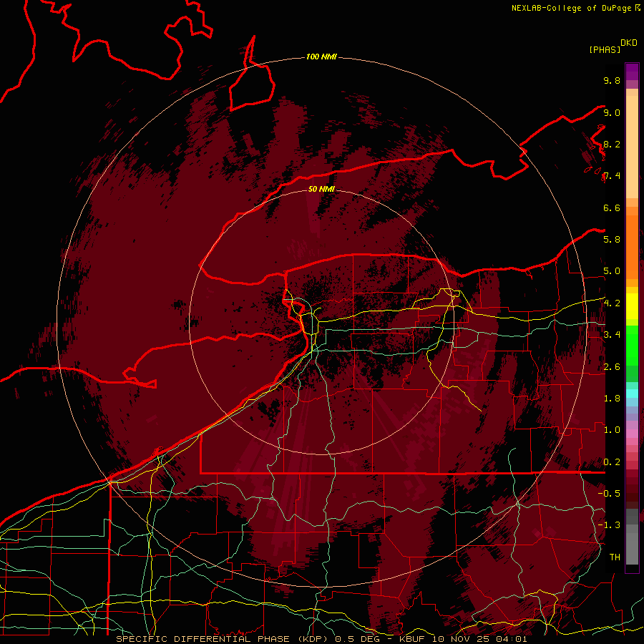644x644 pixels.
Task: Click the yellow segment of the color bar
Action: click(632, 306)
